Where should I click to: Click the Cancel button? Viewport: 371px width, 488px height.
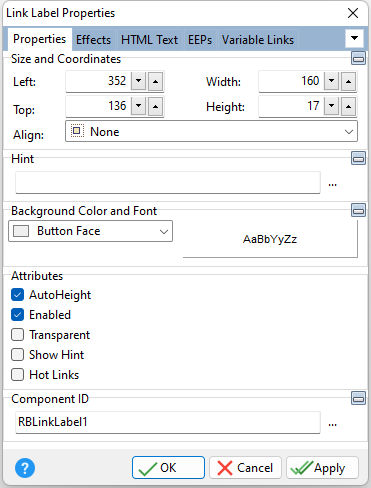tap(245, 468)
